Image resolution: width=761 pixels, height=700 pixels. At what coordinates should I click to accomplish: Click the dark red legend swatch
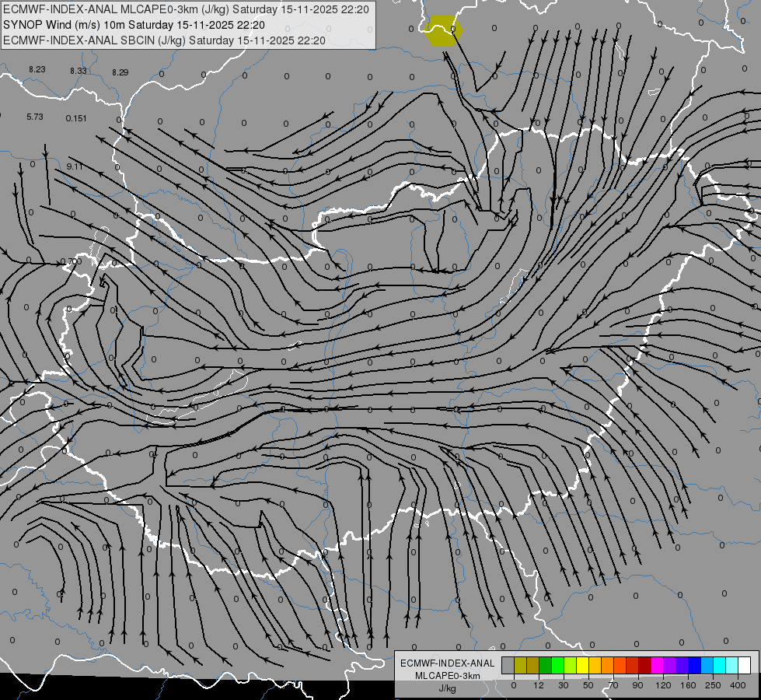(644, 665)
